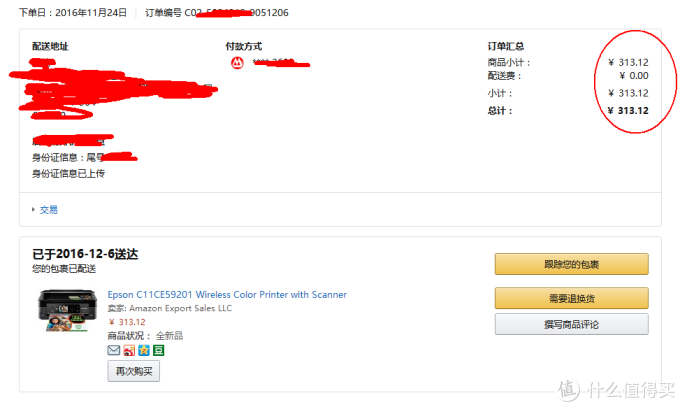Click the red payment card logo icon
The width and height of the screenshot is (680, 407).
(x=236, y=63)
